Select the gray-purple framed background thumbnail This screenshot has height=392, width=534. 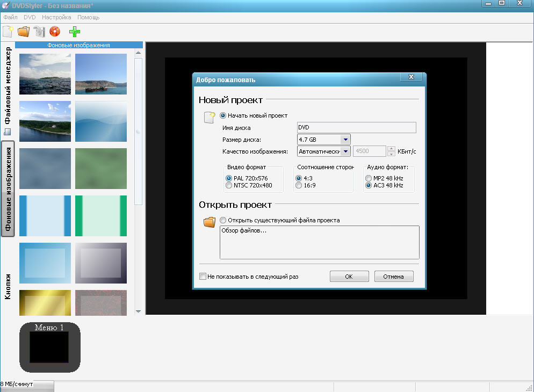point(101,263)
